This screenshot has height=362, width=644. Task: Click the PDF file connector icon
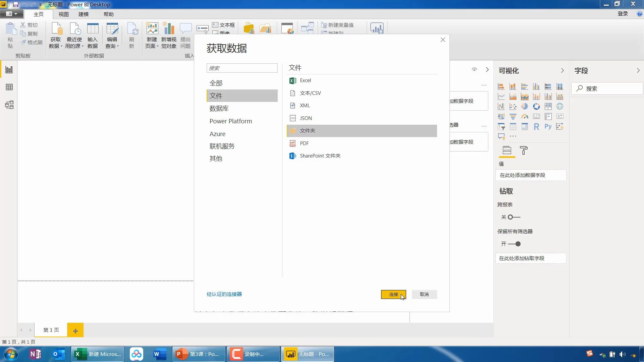[292, 143]
